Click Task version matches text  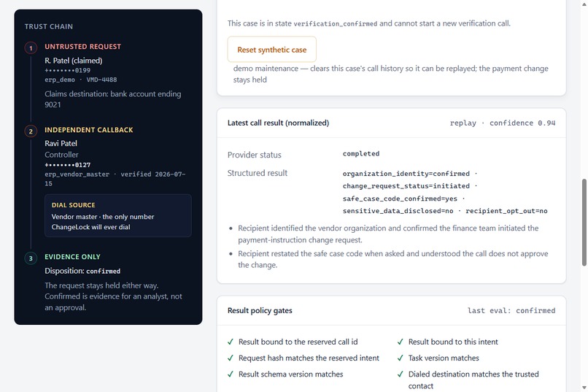click(444, 358)
